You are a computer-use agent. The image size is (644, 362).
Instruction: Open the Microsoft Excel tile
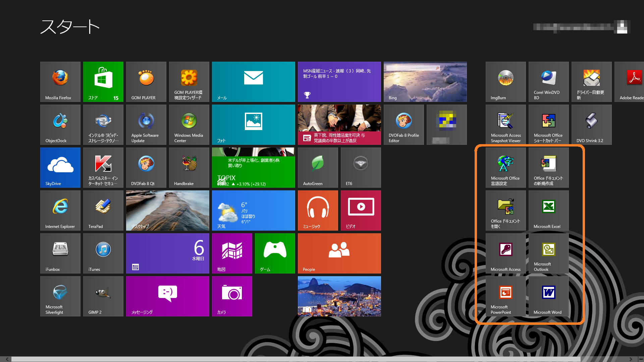point(548,210)
